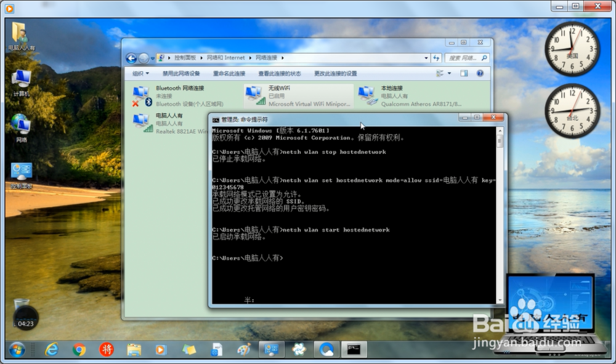Viewport: 616px width, 364px height.
Task: Expand the address bar history dropdown
Action: click(426, 58)
